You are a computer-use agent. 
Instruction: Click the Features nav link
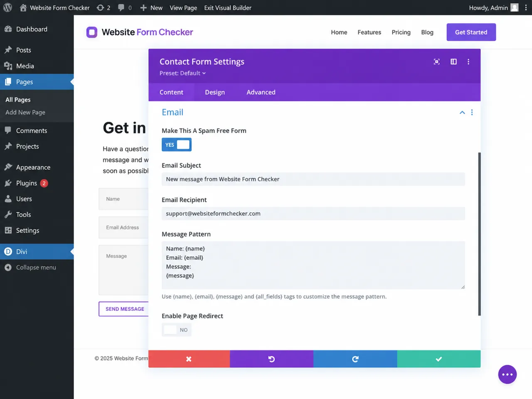tap(369, 32)
